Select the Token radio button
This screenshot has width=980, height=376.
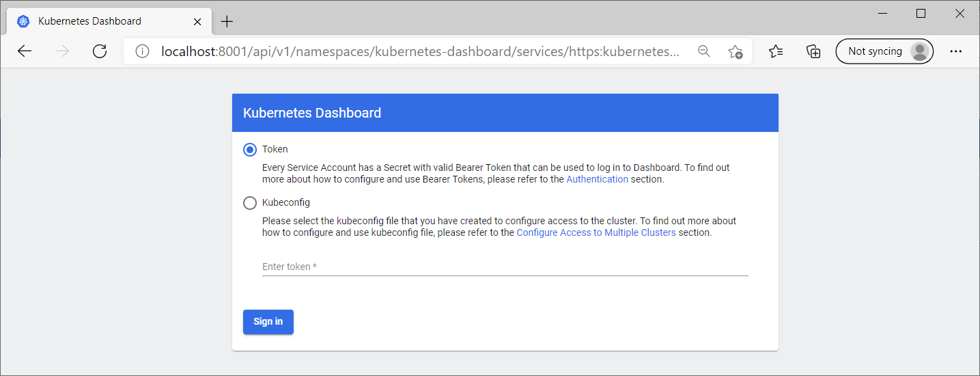coord(250,149)
